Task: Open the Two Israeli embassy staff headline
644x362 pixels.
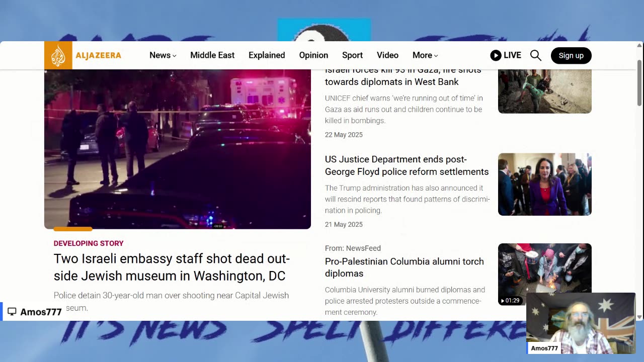Action: tap(172, 267)
